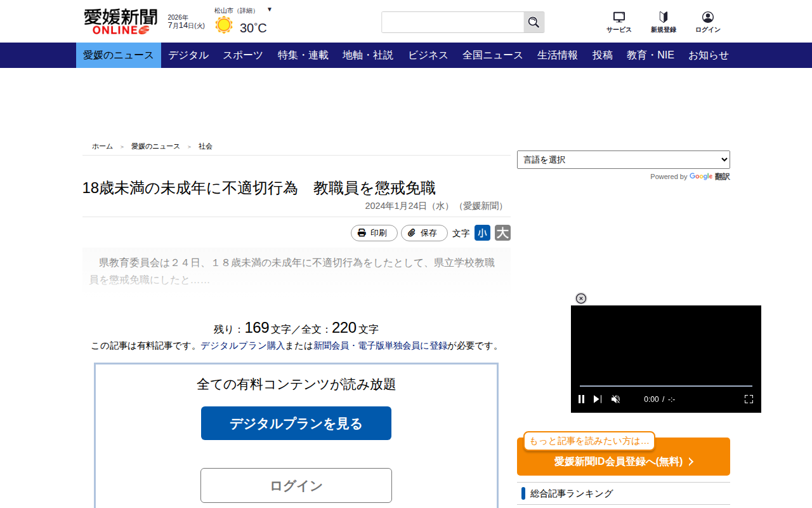The image size is (812, 508).
Task: Open the sunny weather icon for Matsuyama
Action: [224, 25]
